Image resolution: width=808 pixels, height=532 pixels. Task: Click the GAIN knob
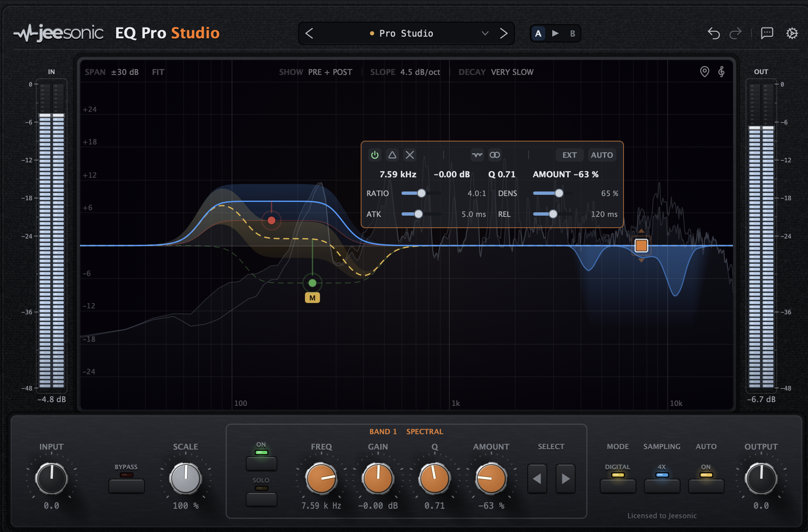(x=378, y=478)
